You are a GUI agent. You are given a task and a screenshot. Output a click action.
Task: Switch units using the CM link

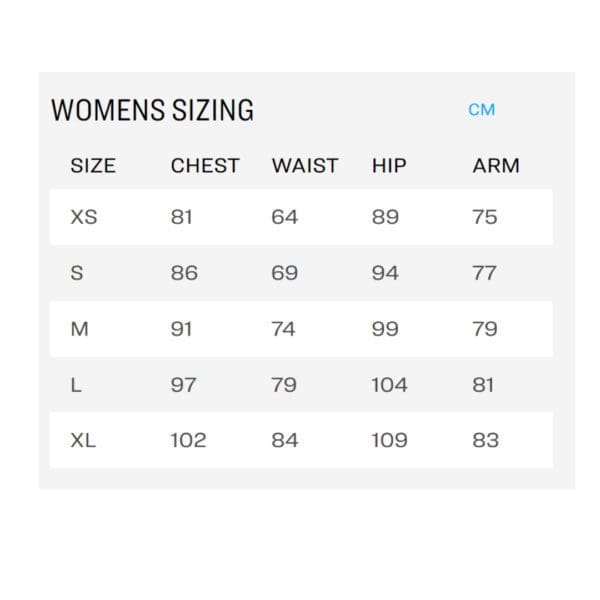481,110
